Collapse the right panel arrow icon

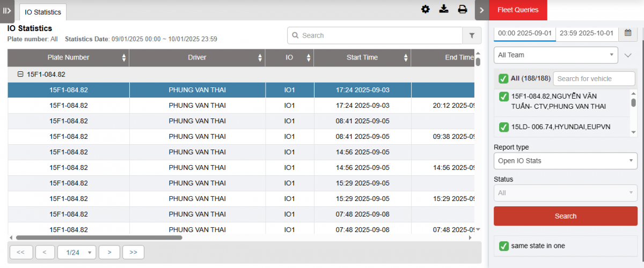click(481, 10)
